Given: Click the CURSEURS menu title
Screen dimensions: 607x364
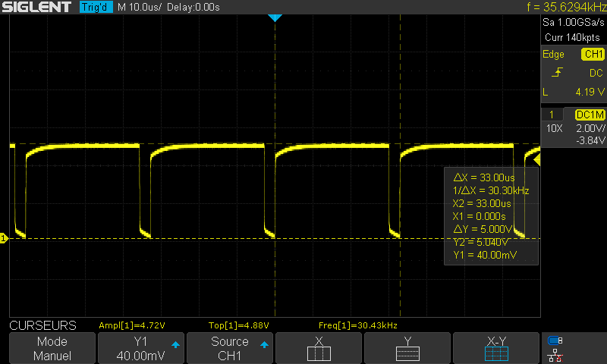Looking at the screenshot, I should pyautogui.click(x=42, y=325).
